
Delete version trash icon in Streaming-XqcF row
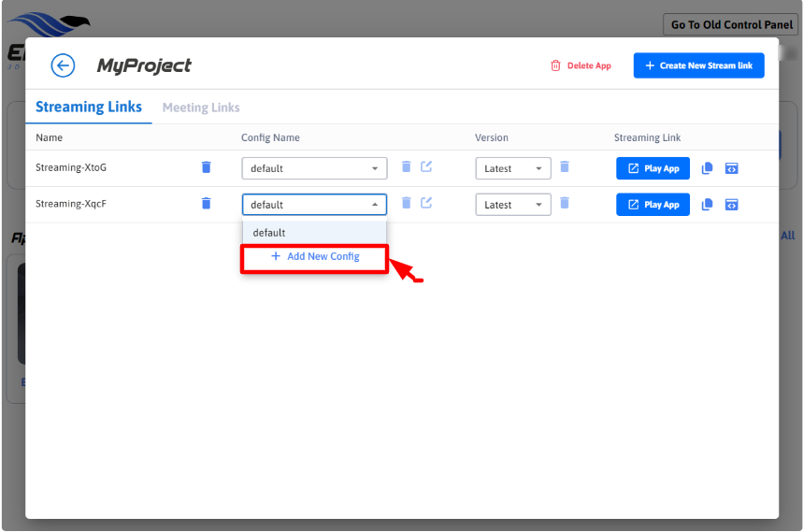[x=565, y=203]
